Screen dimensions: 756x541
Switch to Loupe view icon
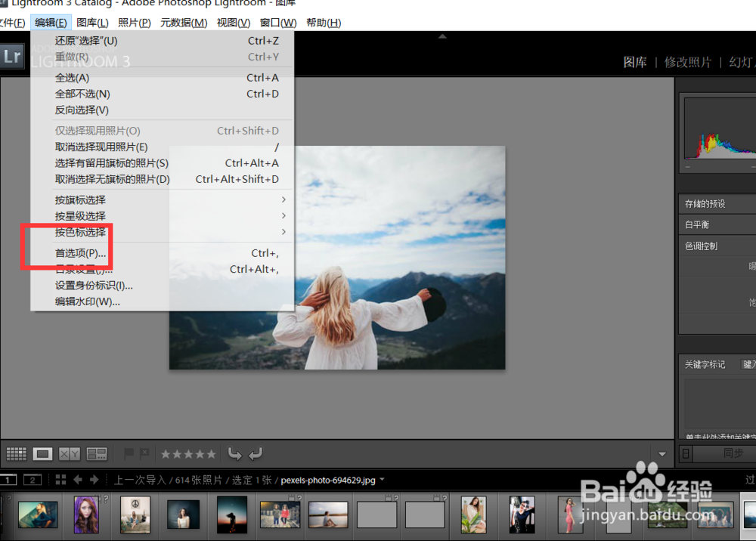[42, 454]
